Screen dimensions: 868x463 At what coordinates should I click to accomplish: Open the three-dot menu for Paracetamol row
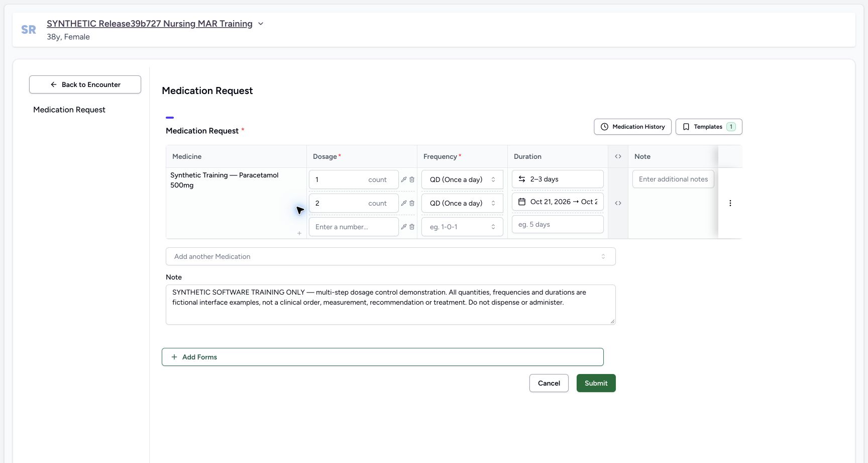pos(730,203)
